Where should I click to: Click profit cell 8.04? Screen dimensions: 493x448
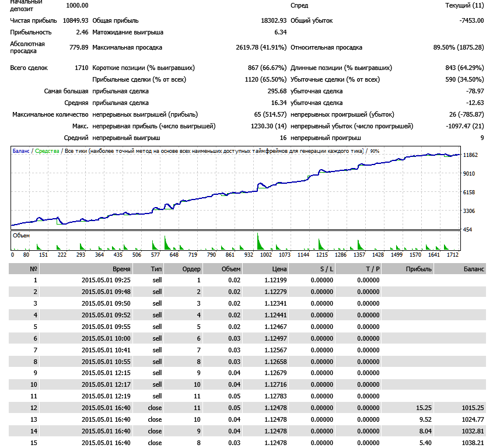425,430
